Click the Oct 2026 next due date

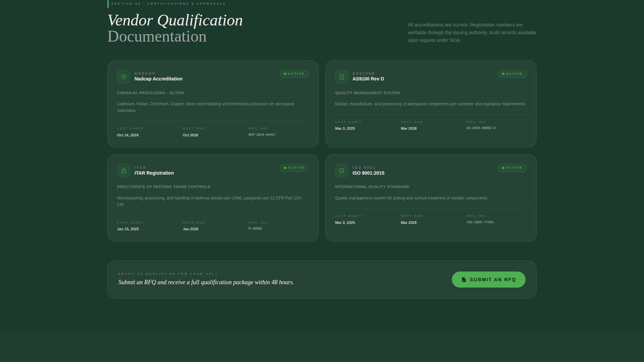coord(190,135)
